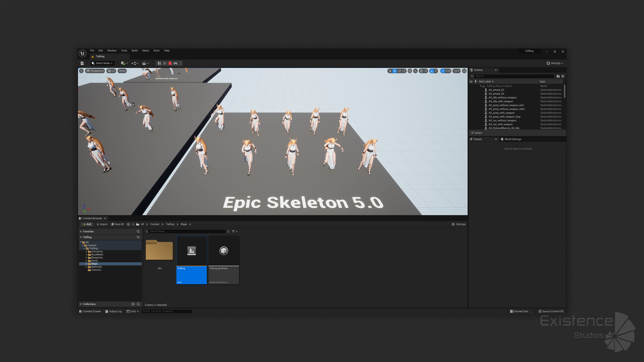This screenshot has height=362, width=644.
Task: Click the save level disk icon
Action: point(82,63)
